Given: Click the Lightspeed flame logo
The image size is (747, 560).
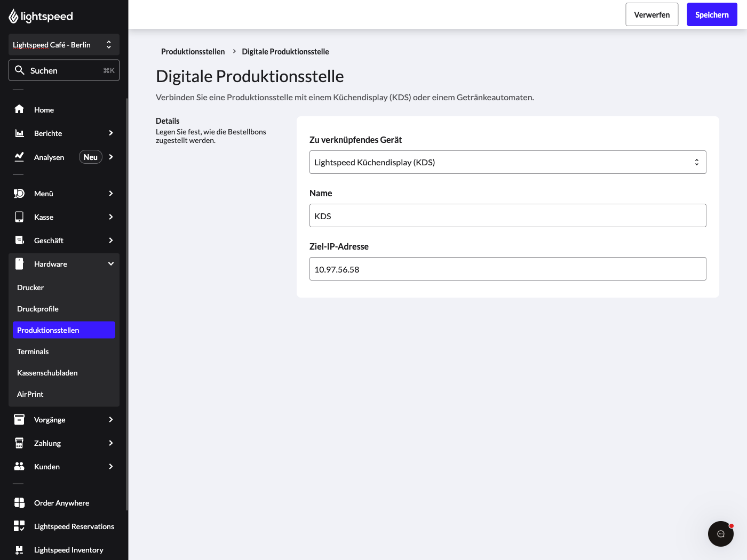Looking at the screenshot, I should click(x=14, y=17).
